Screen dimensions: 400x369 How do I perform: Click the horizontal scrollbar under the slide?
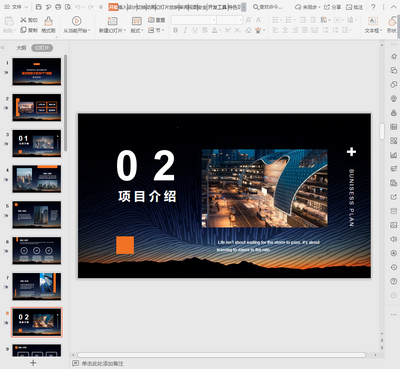click(x=221, y=355)
